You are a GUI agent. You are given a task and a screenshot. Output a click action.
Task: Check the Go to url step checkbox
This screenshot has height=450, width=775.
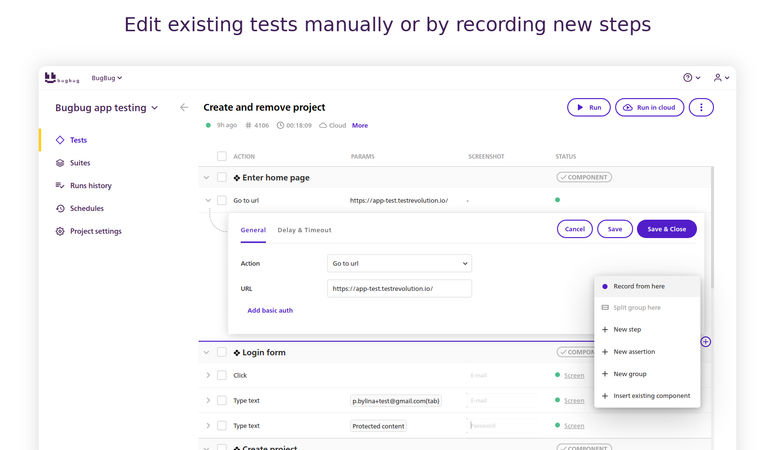click(x=222, y=200)
